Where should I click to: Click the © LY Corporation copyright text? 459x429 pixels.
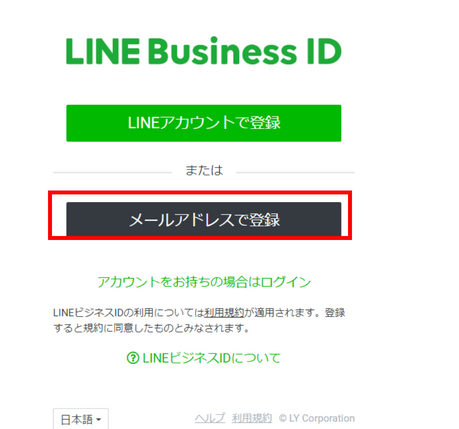coord(317,418)
